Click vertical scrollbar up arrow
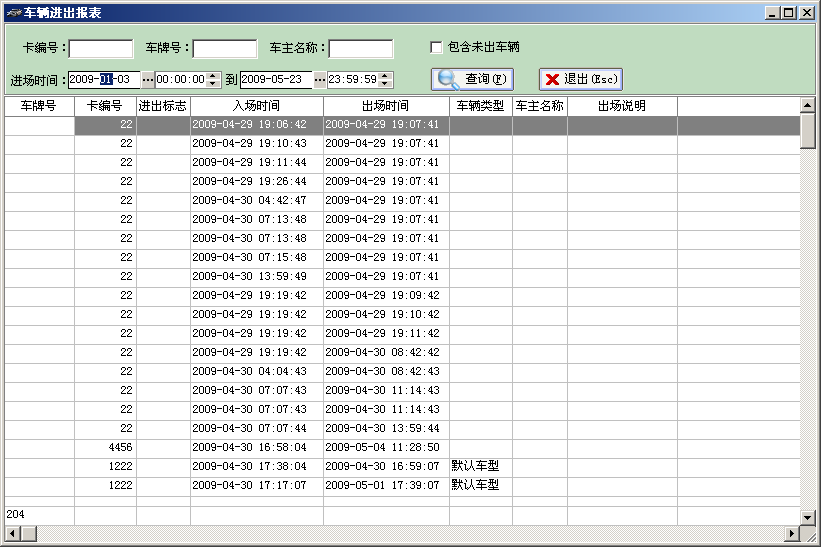Image resolution: width=821 pixels, height=547 pixels. [807, 105]
